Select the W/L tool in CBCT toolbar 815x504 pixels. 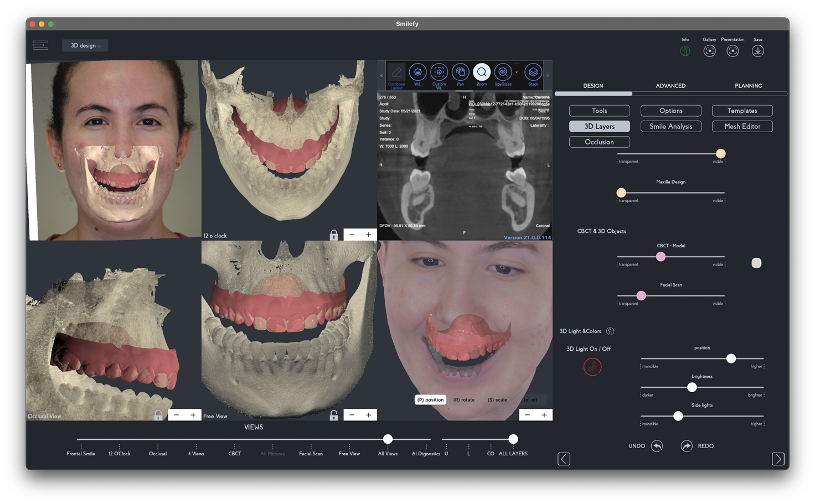417,72
